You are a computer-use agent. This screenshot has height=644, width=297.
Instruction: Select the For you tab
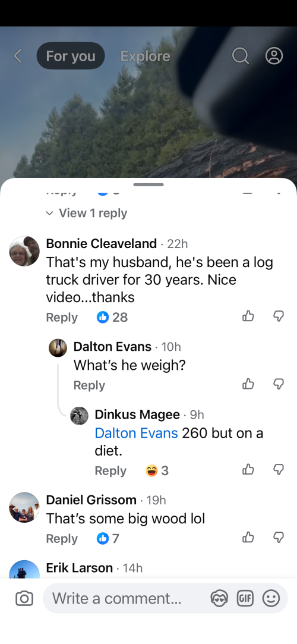pos(71,56)
